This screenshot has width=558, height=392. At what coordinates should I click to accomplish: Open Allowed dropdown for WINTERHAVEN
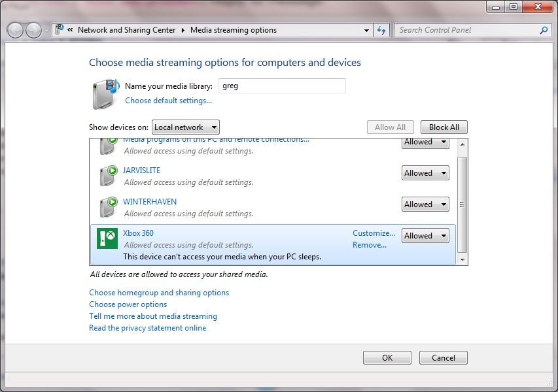(425, 204)
